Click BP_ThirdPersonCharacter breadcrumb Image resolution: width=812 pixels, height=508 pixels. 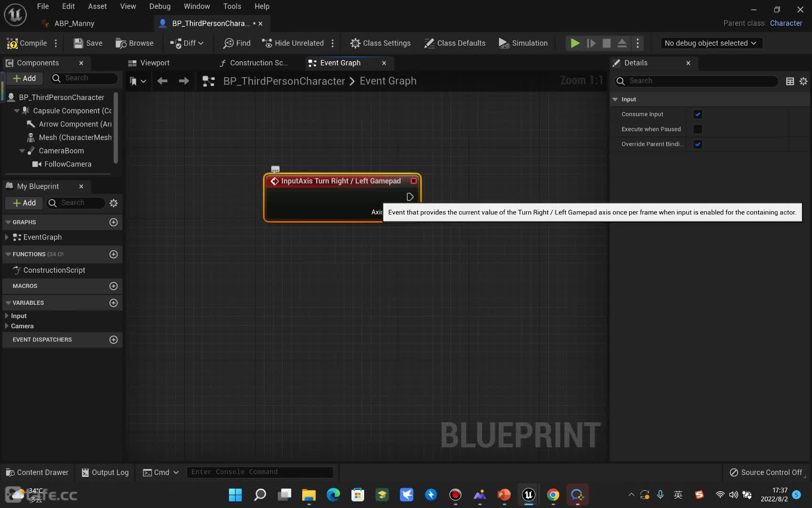click(x=284, y=81)
